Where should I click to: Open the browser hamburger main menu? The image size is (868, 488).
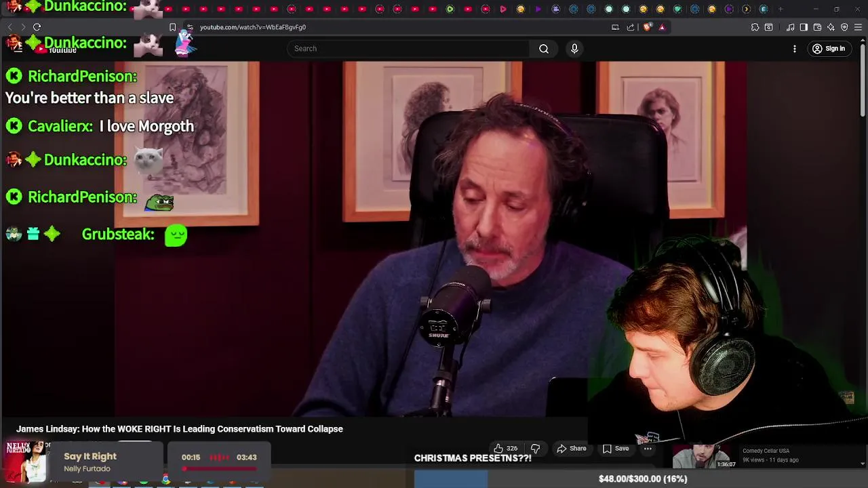(x=859, y=27)
